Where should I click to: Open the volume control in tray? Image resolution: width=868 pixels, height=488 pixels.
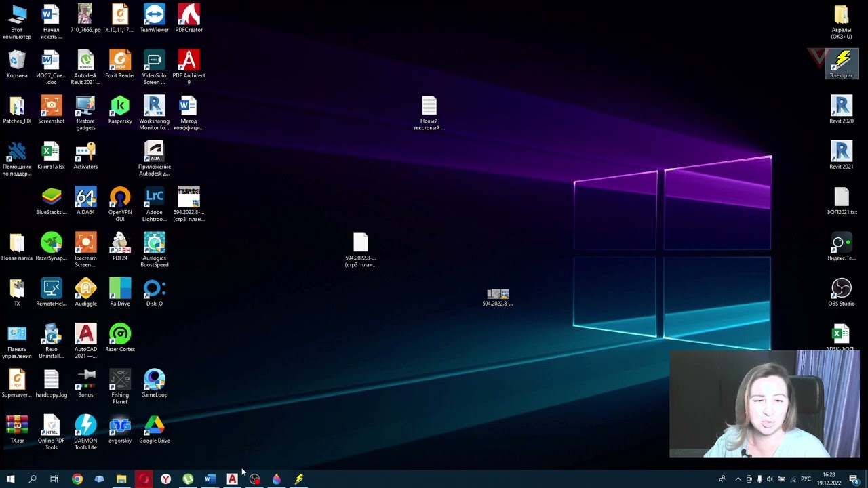tap(770, 479)
